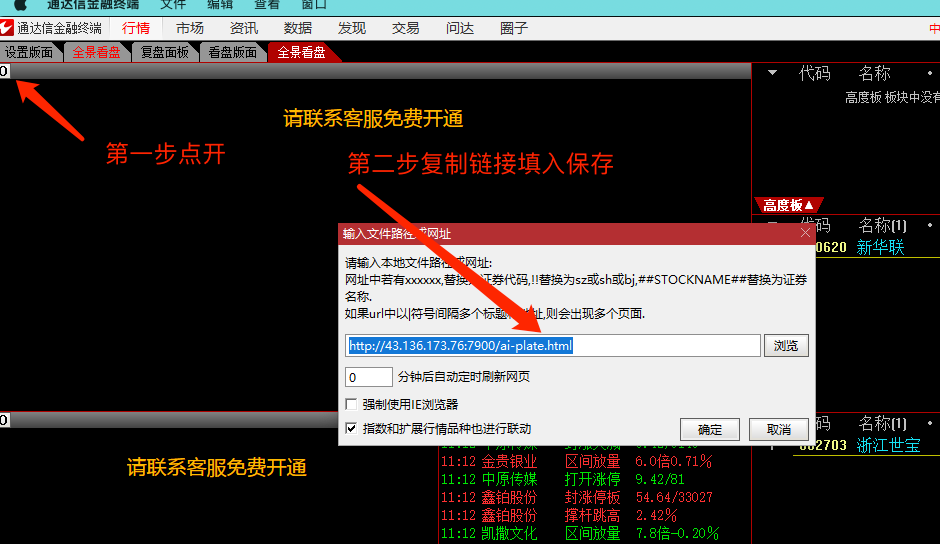Screen dimensions: 940x544
Task: Expand the dropdown triangle beside top 代码 header
Action: (772, 73)
